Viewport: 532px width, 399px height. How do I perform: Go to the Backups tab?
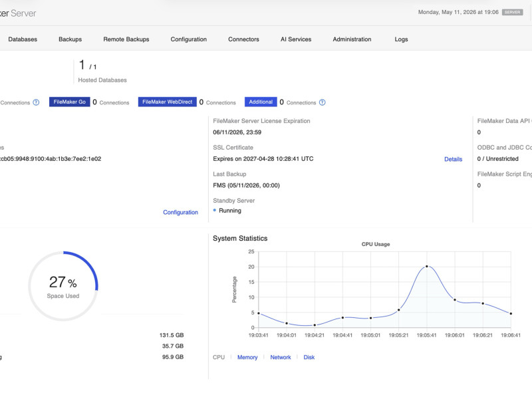pyautogui.click(x=70, y=39)
